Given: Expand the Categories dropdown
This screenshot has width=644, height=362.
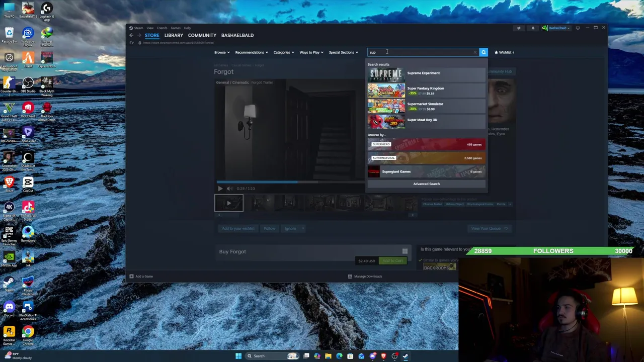Looking at the screenshot, I should click(283, 52).
